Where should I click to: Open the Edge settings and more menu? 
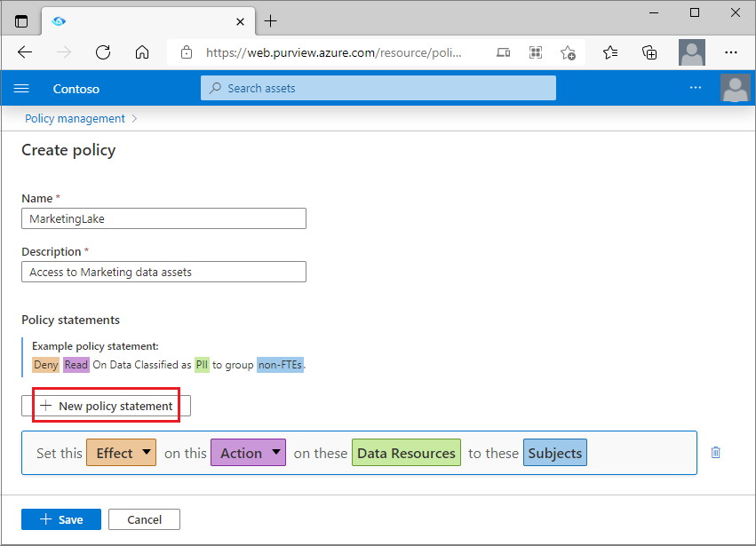click(x=731, y=52)
